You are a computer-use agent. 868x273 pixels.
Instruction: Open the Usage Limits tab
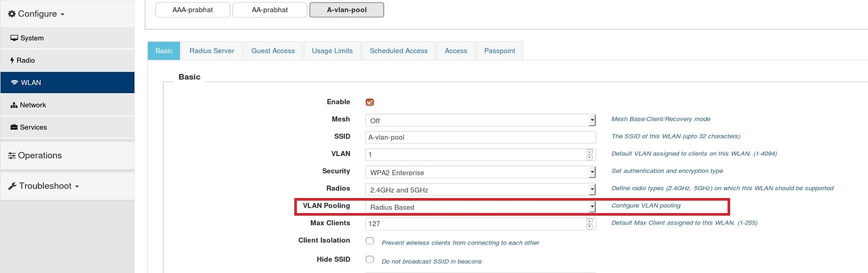click(332, 51)
